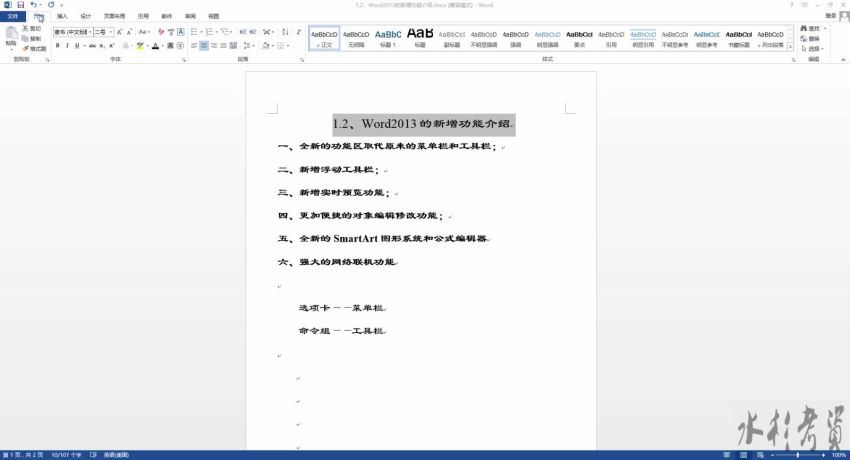Click the Justify alignment icon
The height and width of the screenshot is (460, 850).
[223, 46]
